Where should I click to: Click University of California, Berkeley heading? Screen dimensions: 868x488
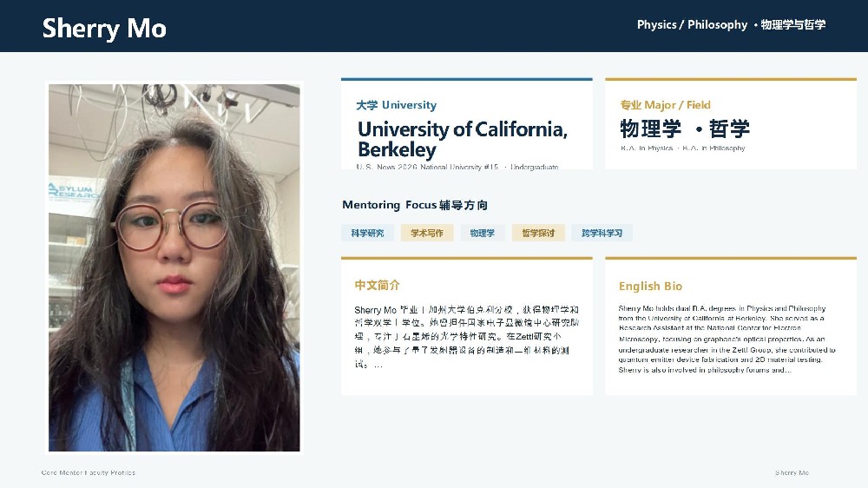tap(463, 139)
